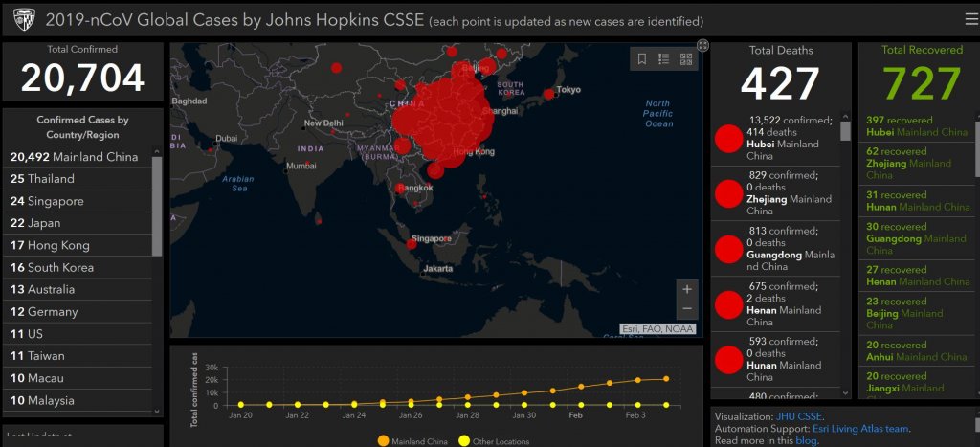Viewport: 980px width, 447px height.
Task: Open the map bookmarks icon
Action: pos(642,59)
